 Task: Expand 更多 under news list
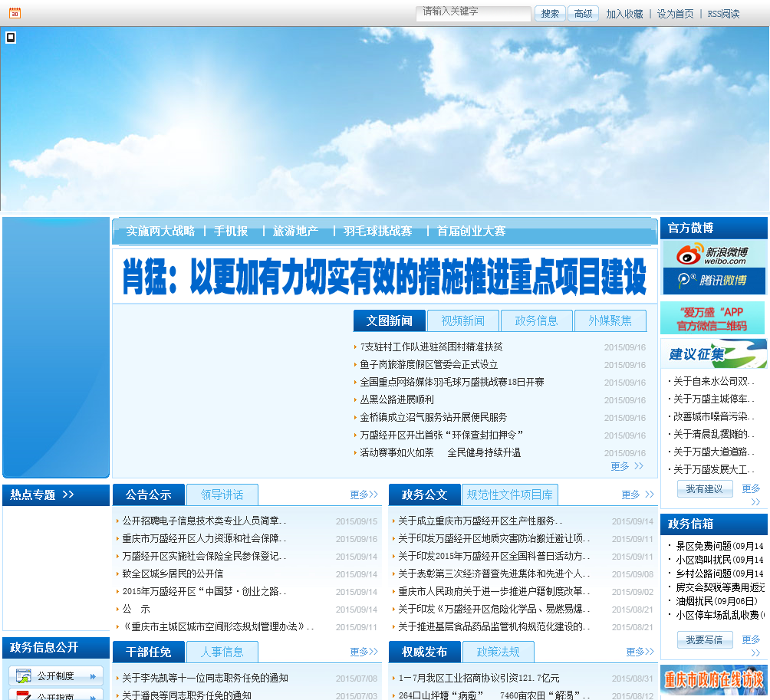tap(627, 466)
